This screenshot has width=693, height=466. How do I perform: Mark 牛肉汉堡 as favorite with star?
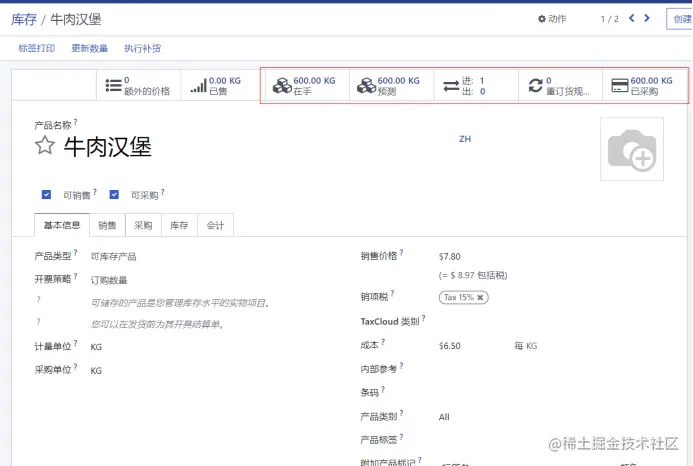point(45,145)
